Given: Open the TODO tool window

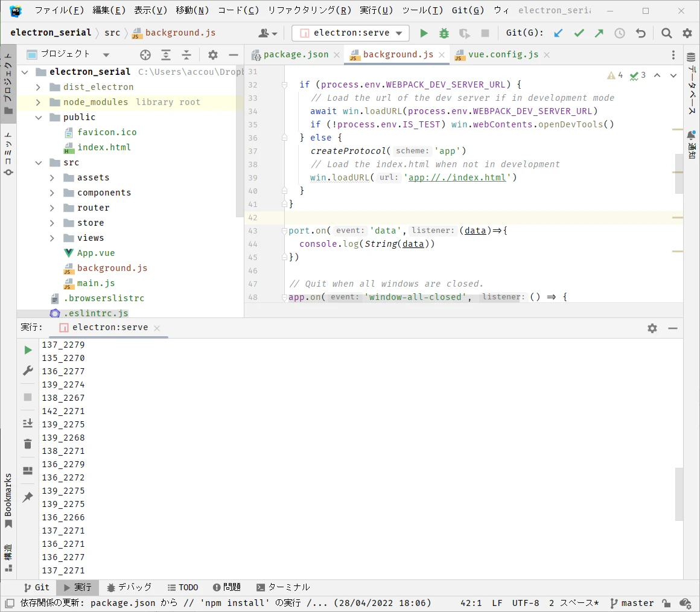Looking at the screenshot, I should [183, 587].
